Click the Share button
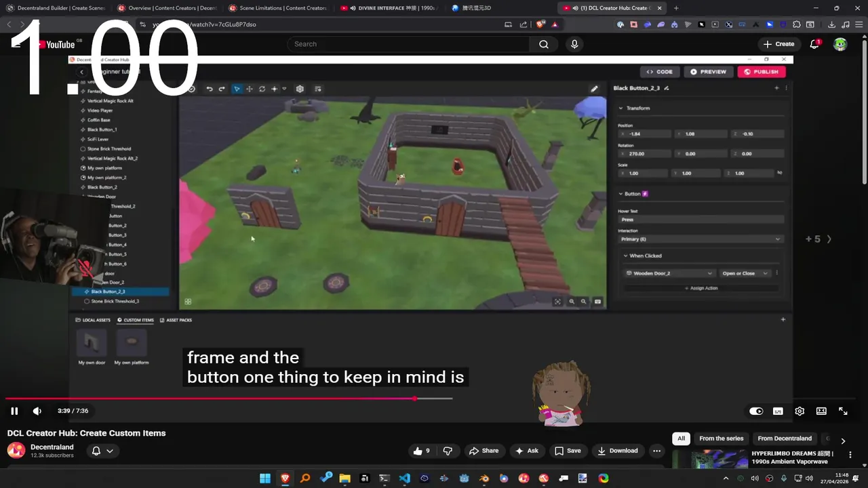The height and width of the screenshot is (488, 868). [484, 451]
